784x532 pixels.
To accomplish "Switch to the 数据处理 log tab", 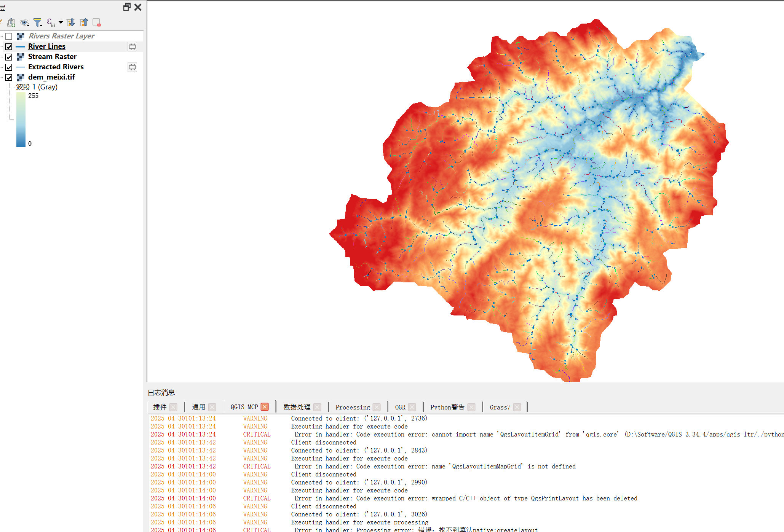I will point(297,407).
